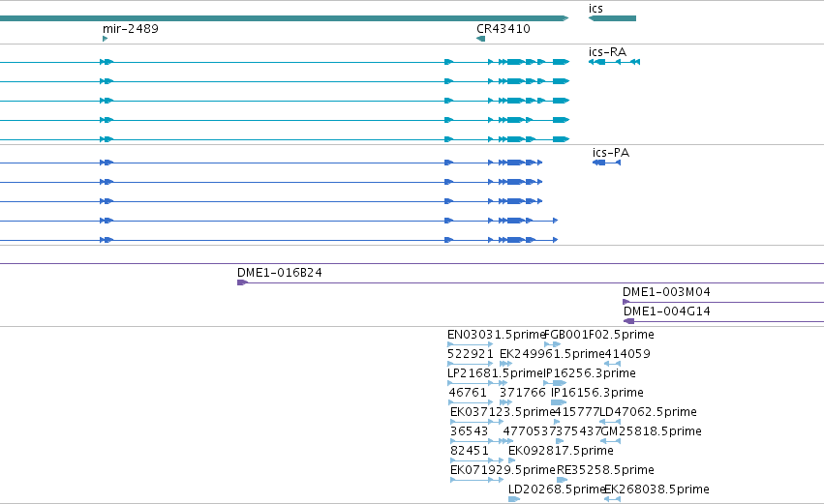This screenshot has width=824, height=504.
Task: Click the EK268038.5prime EST label
Action: 656,489
